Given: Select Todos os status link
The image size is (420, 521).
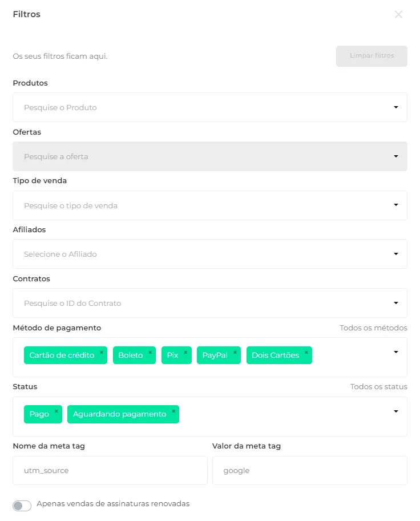Looking at the screenshot, I should pyautogui.click(x=378, y=387).
